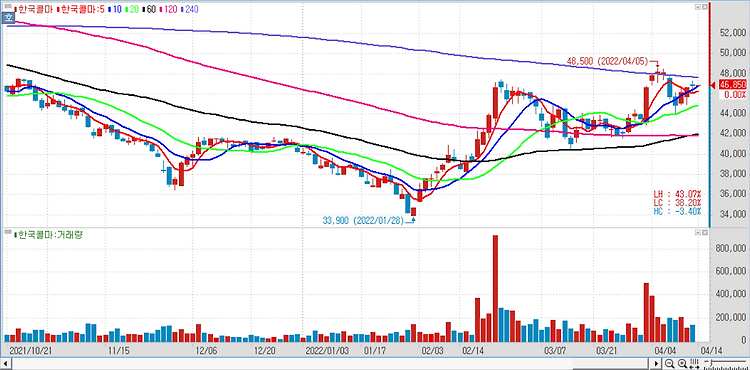Adjust the chart zoom slider handle

click(711, 363)
